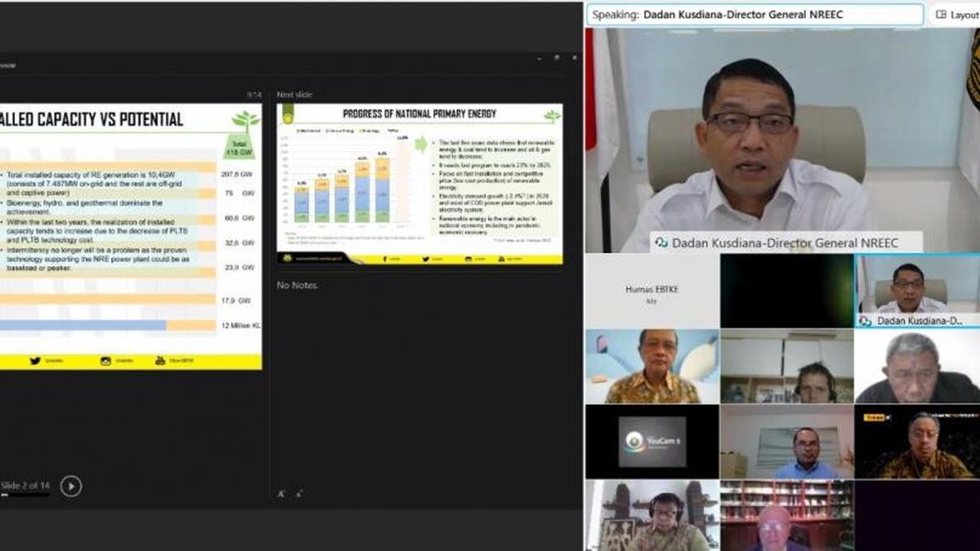Click the YouTube EBTKE icon in the slide footer
Screen dimensions: 980x551
point(160,361)
